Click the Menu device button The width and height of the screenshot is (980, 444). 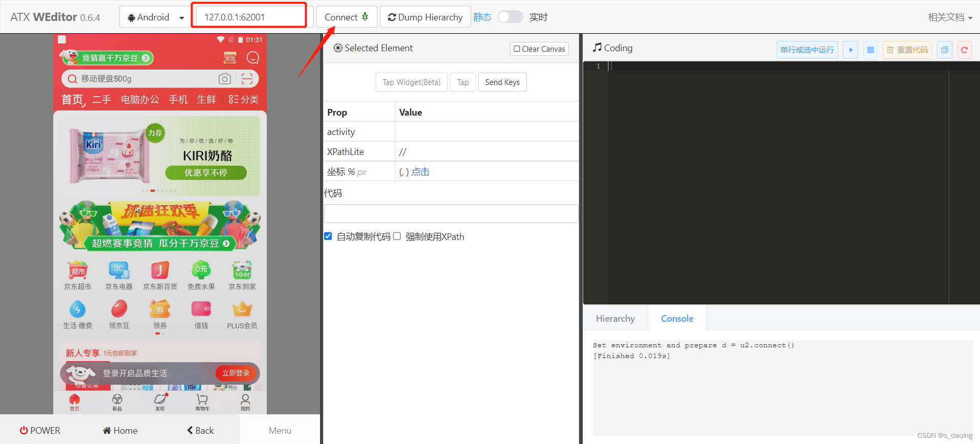pos(280,430)
